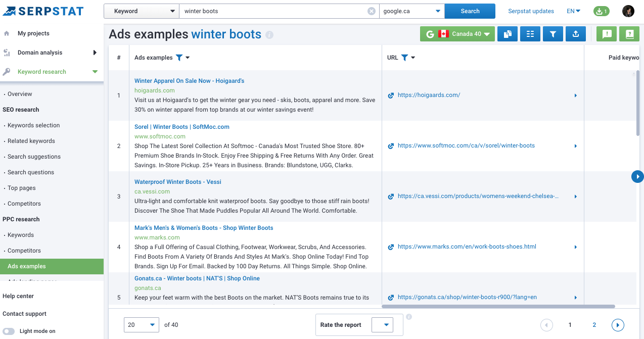Go to Keywords selection
644x339 pixels.
coord(33,125)
